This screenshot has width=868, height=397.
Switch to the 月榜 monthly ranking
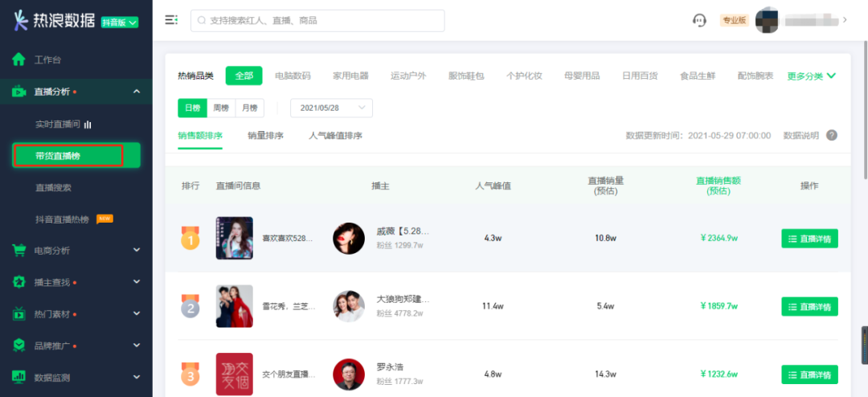250,108
